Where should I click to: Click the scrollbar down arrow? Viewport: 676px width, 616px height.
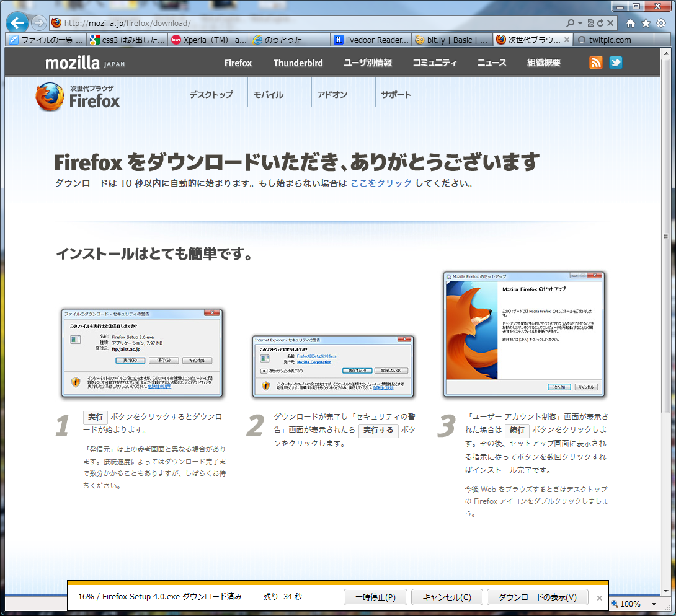pos(665,591)
